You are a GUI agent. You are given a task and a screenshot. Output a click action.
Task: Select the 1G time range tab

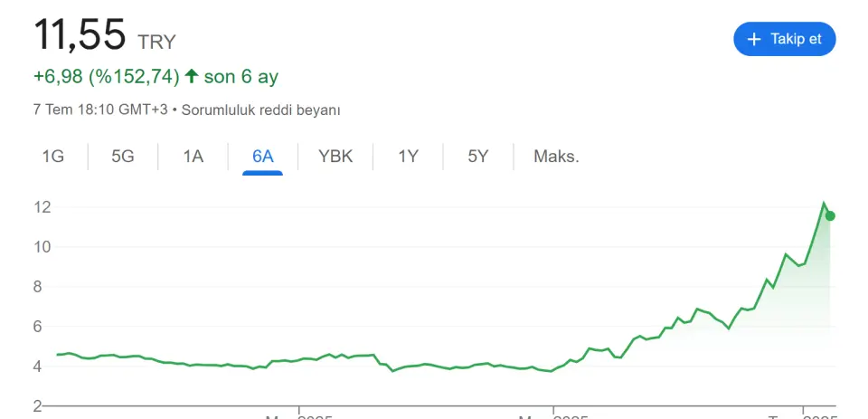tap(53, 157)
